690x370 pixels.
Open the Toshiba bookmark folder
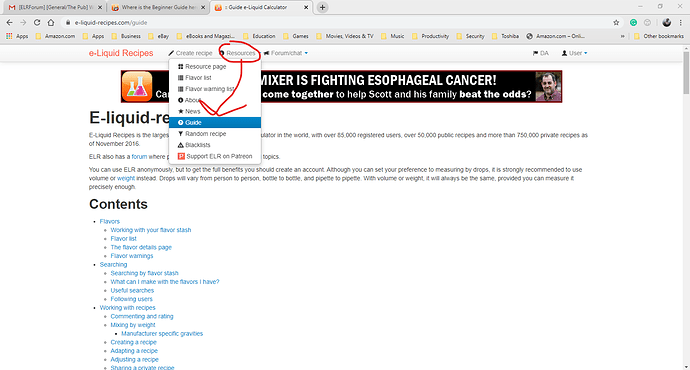pos(505,36)
